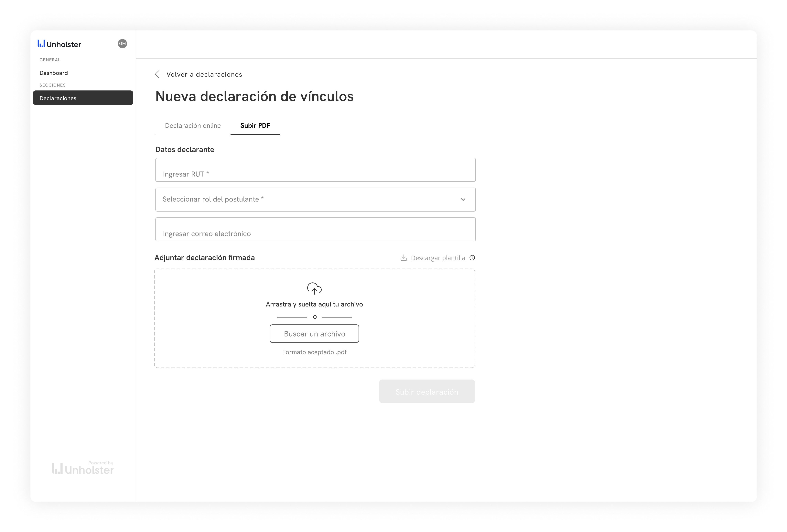The height and width of the screenshot is (532, 787).
Task: Go to Declaraciones section in sidebar
Action: [x=83, y=98]
